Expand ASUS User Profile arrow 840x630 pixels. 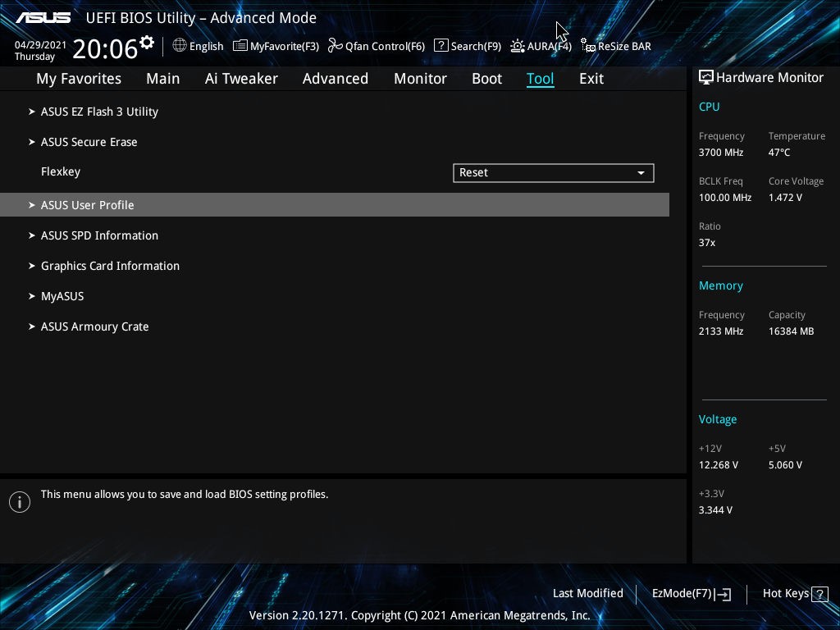32,204
